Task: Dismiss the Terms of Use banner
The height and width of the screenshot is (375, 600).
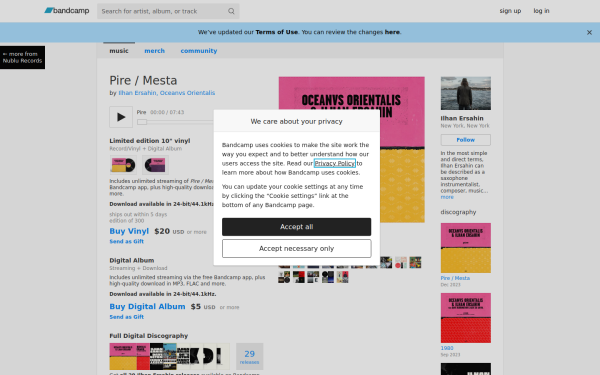Action: click(589, 33)
